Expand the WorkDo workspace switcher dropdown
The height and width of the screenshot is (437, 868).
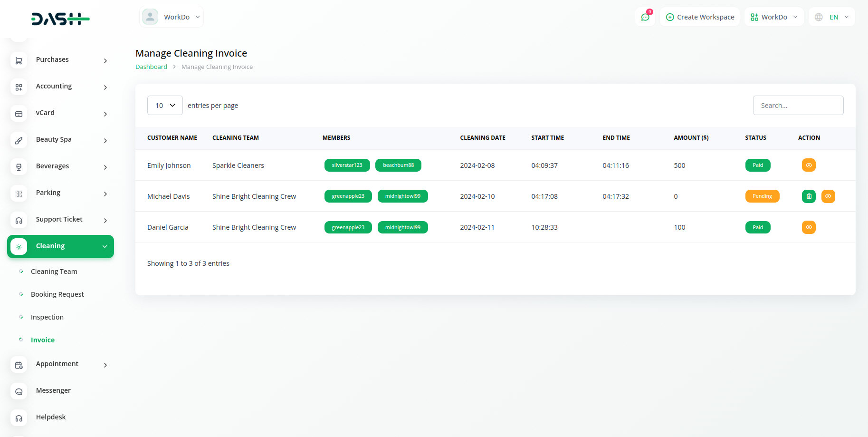(774, 17)
